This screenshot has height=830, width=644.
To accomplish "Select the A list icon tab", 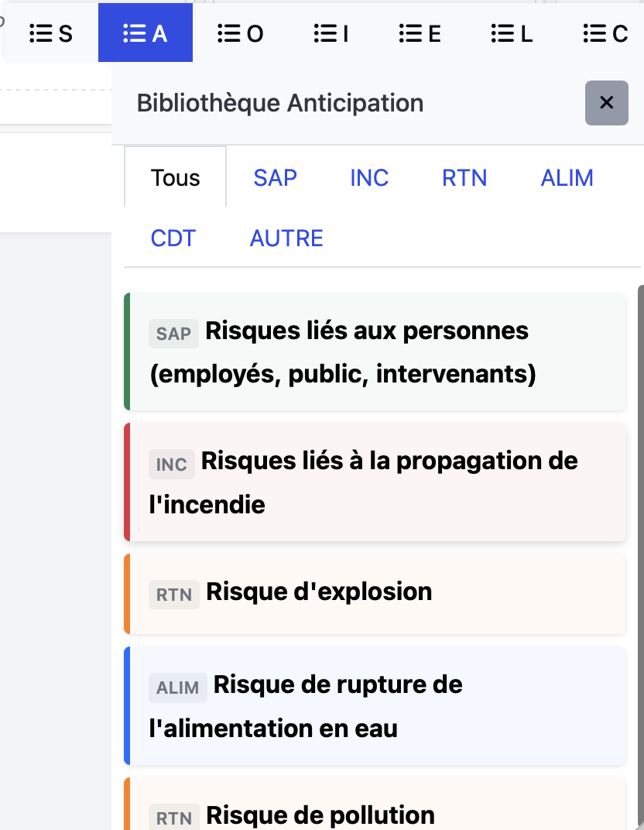I will point(146,33).
